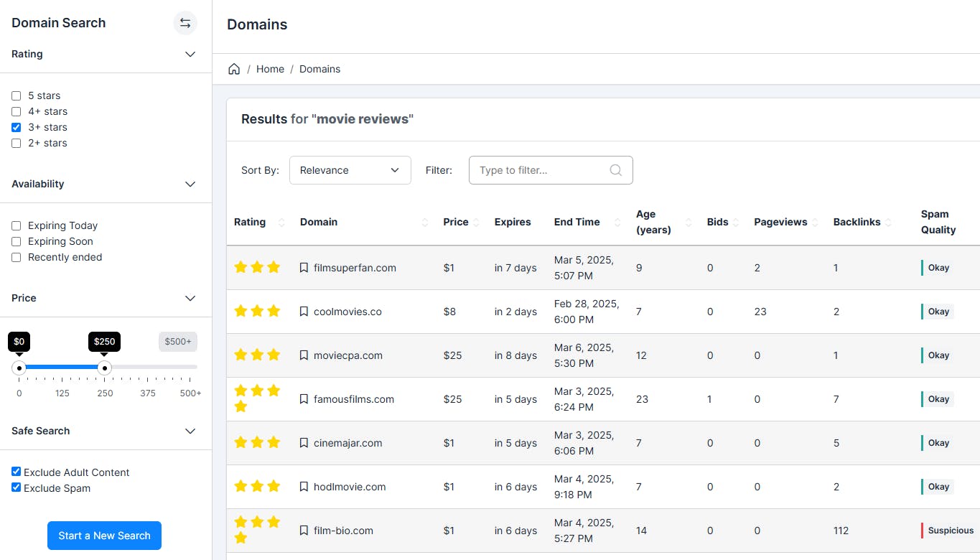Open the Sort By Relevance dropdown
This screenshot has width=980, height=560.
tap(350, 170)
